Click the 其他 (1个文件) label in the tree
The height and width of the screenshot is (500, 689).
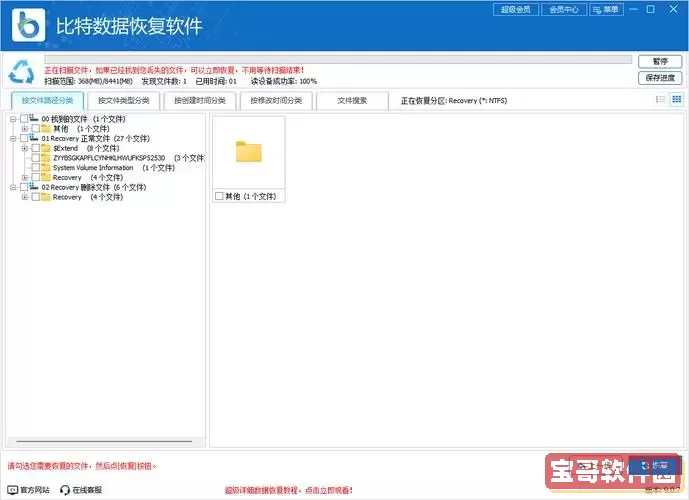coord(81,129)
